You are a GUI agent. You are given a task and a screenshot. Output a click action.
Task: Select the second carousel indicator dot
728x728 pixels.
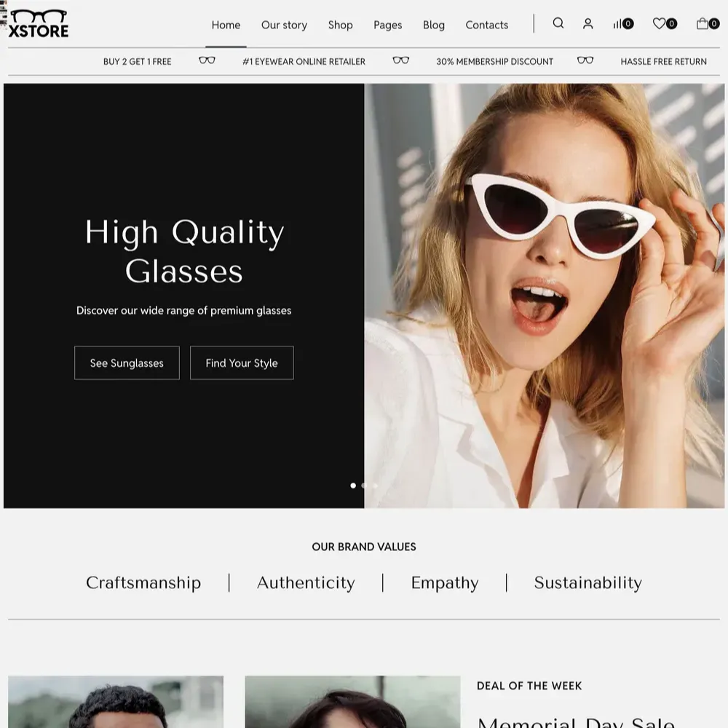click(364, 485)
